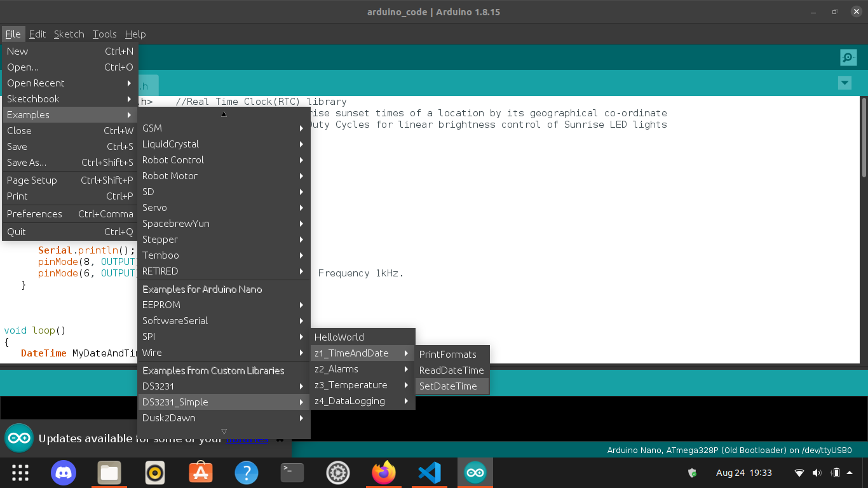Expand the z4_DataLogging submenu
This screenshot has height=488, width=868.
point(363,401)
